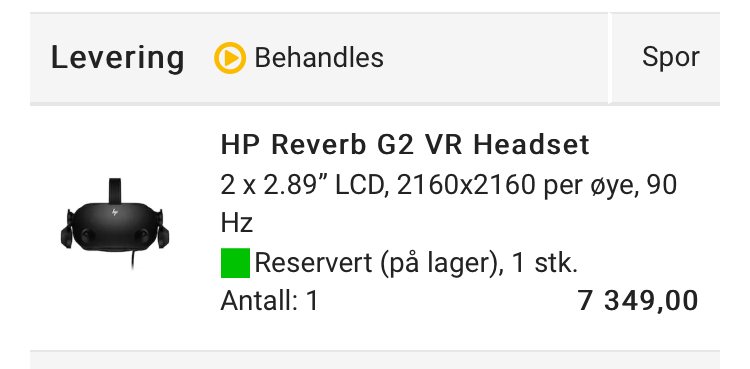Image resolution: width=750 pixels, height=369 pixels.
Task: Click the vertical divider beside Spor
Action: coord(610,58)
